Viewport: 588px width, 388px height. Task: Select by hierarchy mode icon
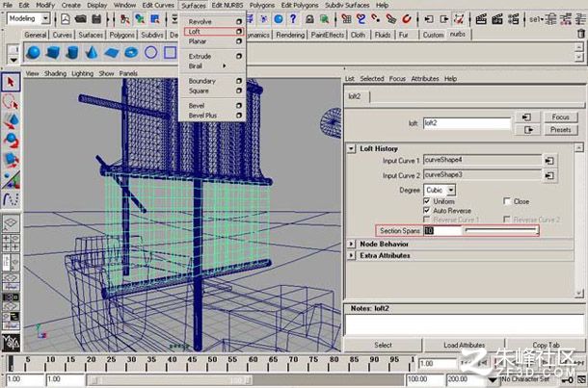pyautogui.click(x=125, y=18)
